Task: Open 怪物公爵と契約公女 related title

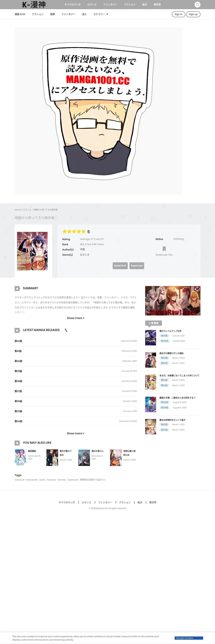Action: (129, 453)
